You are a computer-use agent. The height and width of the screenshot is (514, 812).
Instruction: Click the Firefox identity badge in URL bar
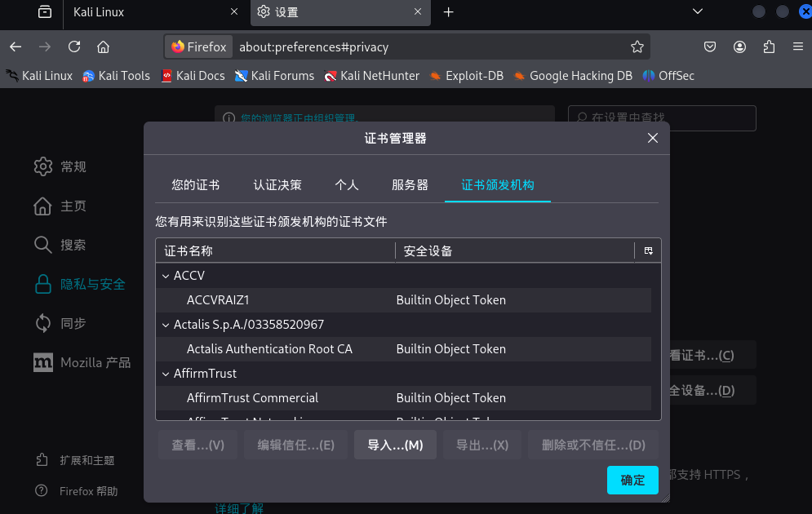[x=199, y=47]
